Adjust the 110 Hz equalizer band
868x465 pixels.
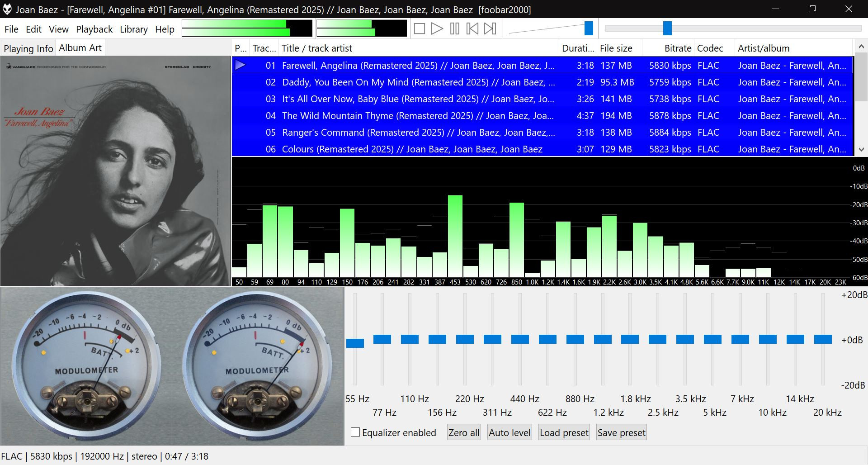(410, 339)
